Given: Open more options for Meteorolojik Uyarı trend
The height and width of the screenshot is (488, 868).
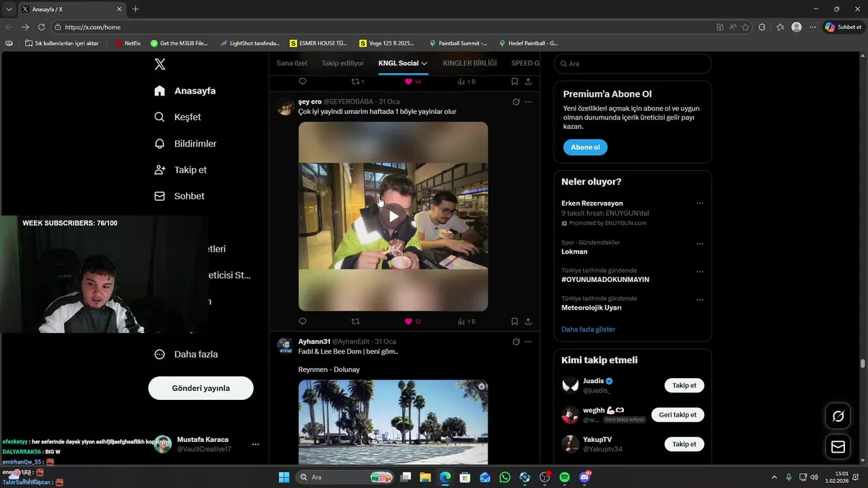Looking at the screenshot, I should [x=700, y=300].
